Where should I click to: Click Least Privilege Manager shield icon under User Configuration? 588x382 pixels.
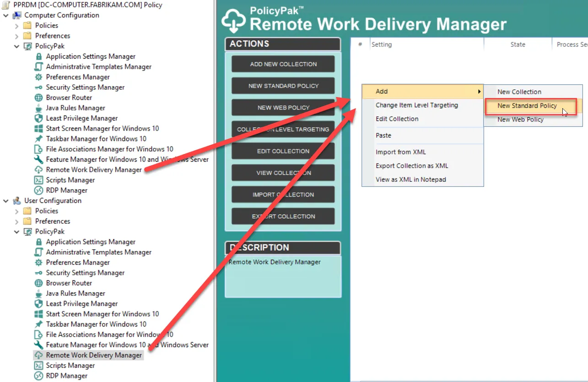[39, 304]
